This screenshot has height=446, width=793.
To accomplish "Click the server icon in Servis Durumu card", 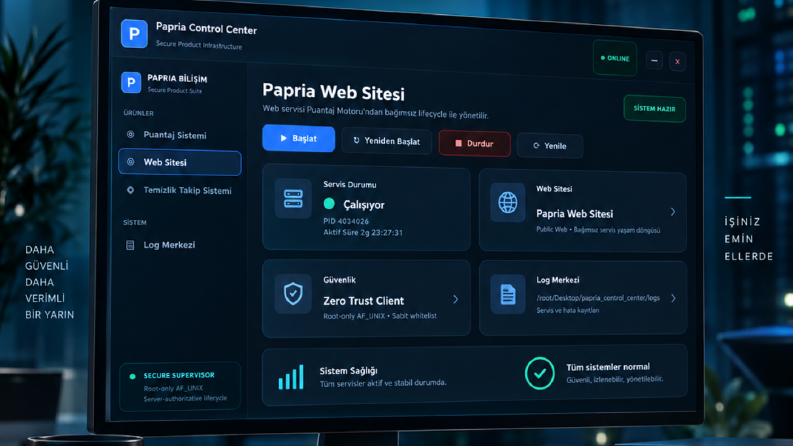I will tap(293, 198).
